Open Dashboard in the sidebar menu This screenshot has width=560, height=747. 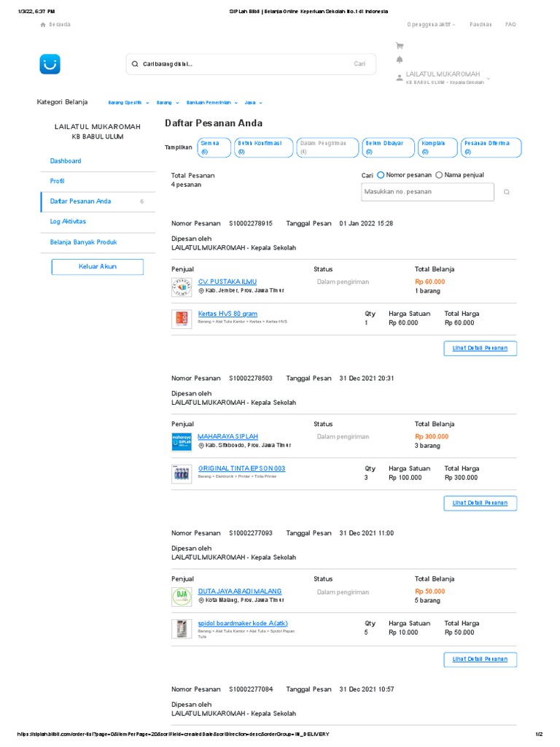click(x=66, y=160)
